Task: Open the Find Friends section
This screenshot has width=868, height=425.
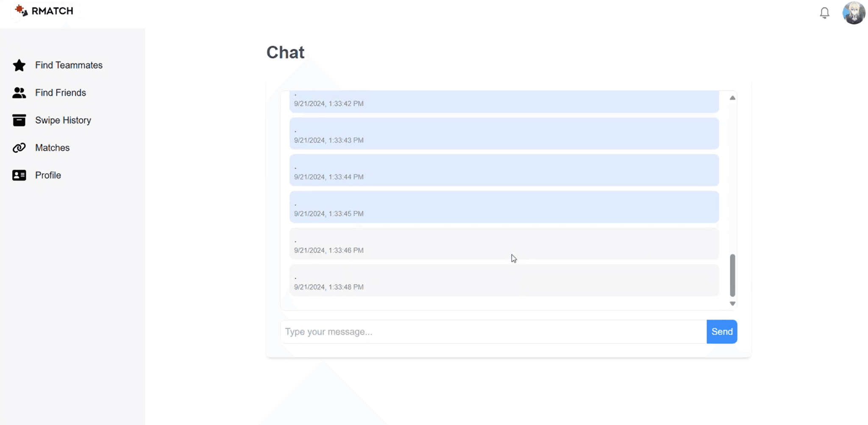Action: coord(61,93)
